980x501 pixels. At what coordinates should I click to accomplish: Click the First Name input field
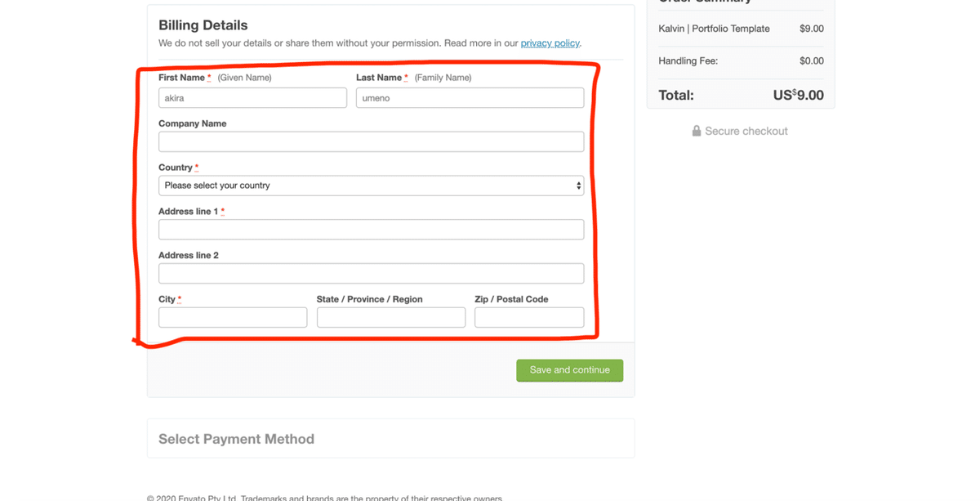[x=252, y=98]
